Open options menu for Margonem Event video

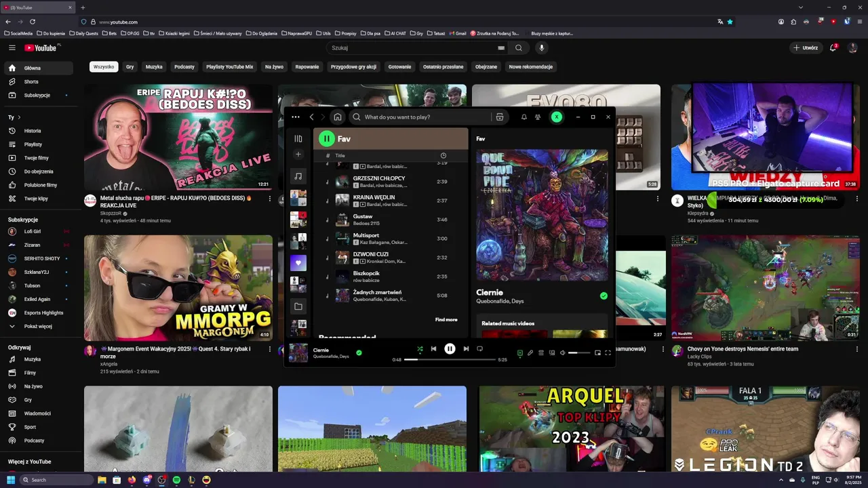(x=269, y=350)
